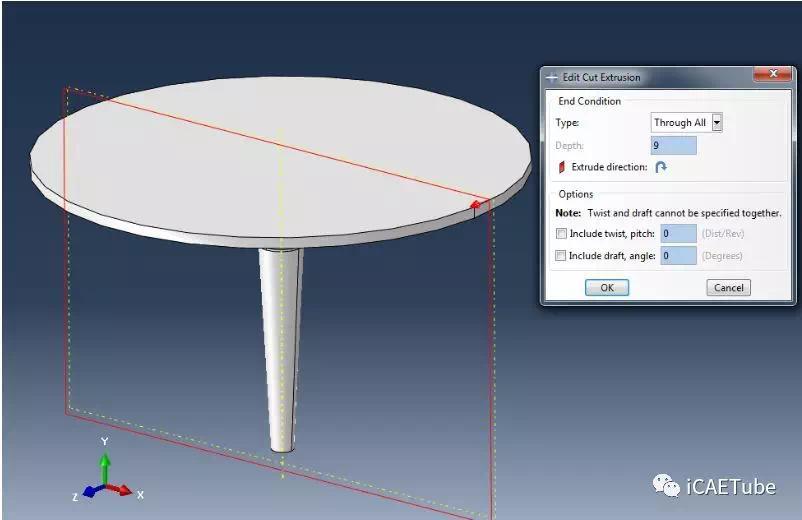The width and height of the screenshot is (802, 520).
Task: Select the draft angle value field
Action: (678, 256)
